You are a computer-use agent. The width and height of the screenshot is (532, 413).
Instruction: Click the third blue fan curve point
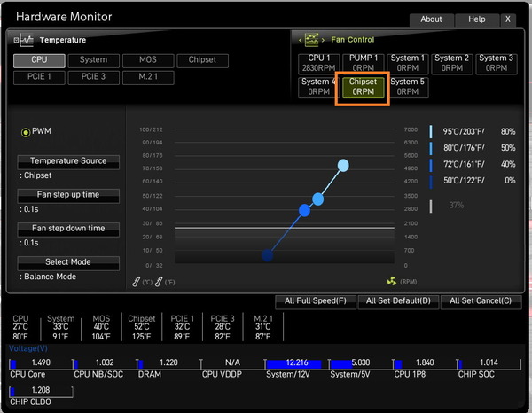pos(304,210)
